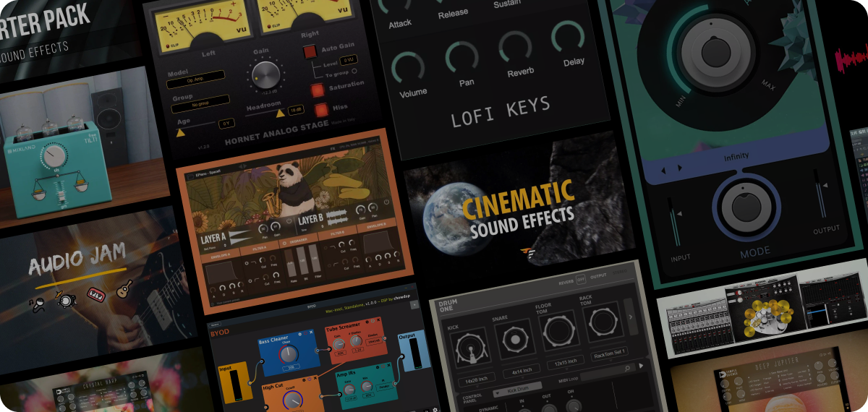Screen dimensions: 868x412
Task: Click the Lofi Keys Reverb knob
Action: point(516,48)
